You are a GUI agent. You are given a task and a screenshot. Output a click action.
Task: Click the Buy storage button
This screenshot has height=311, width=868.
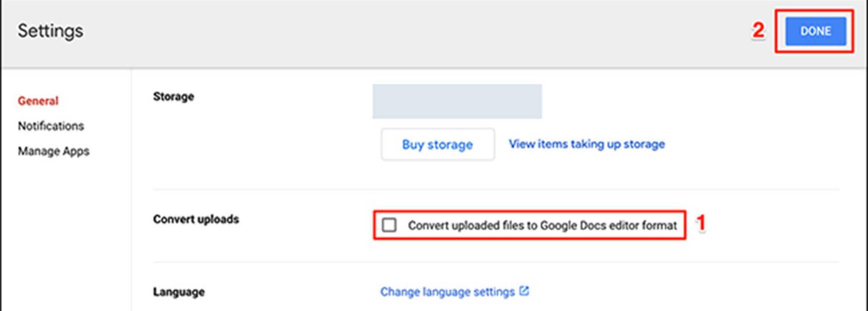tap(437, 145)
